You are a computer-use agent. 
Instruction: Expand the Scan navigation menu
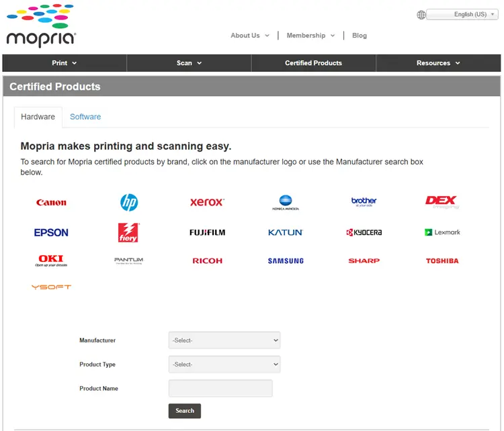pyautogui.click(x=189, y=63)
